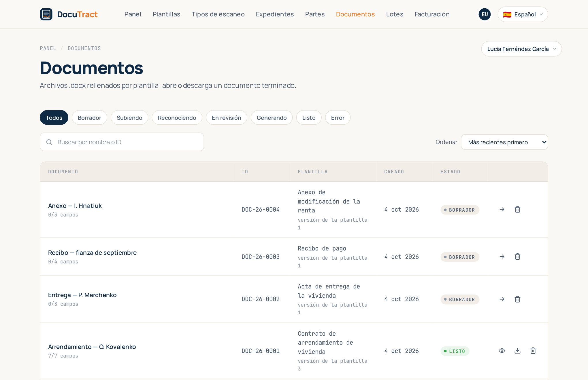Click the CREADO column header
Viewport: 588px width, 380px height.
click(x=394, y=172)
